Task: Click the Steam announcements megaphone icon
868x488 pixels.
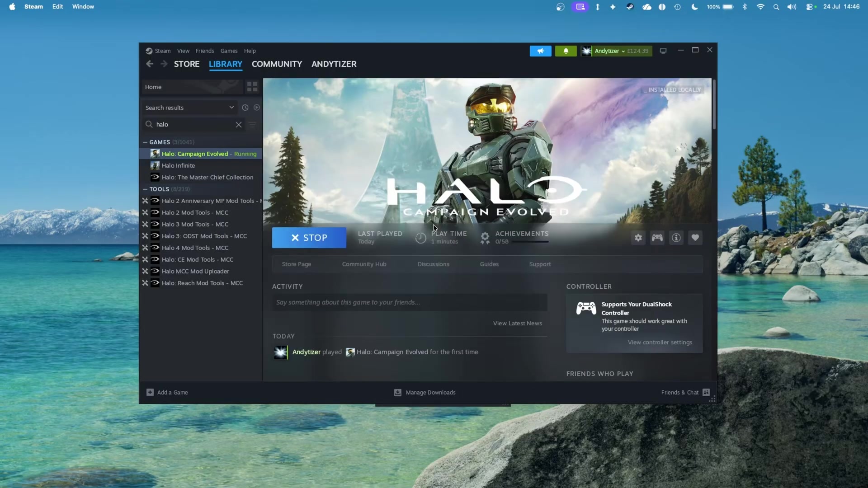Action: [x=540, y=51]
